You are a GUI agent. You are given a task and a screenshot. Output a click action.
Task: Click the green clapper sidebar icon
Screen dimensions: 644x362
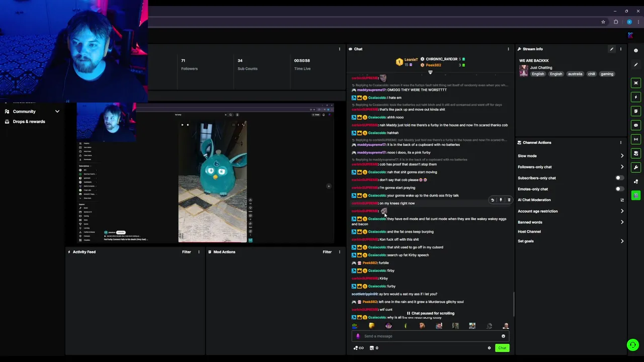[x=636, y=195]
